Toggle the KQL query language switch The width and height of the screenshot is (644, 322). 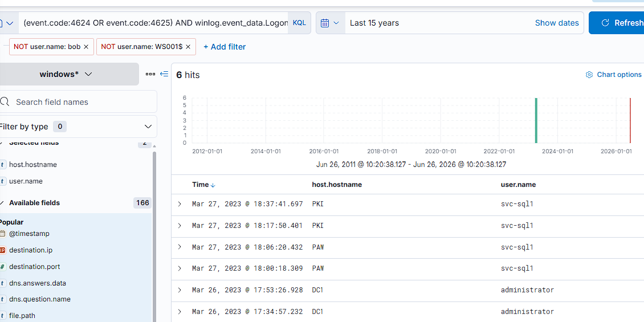[299, 23]
